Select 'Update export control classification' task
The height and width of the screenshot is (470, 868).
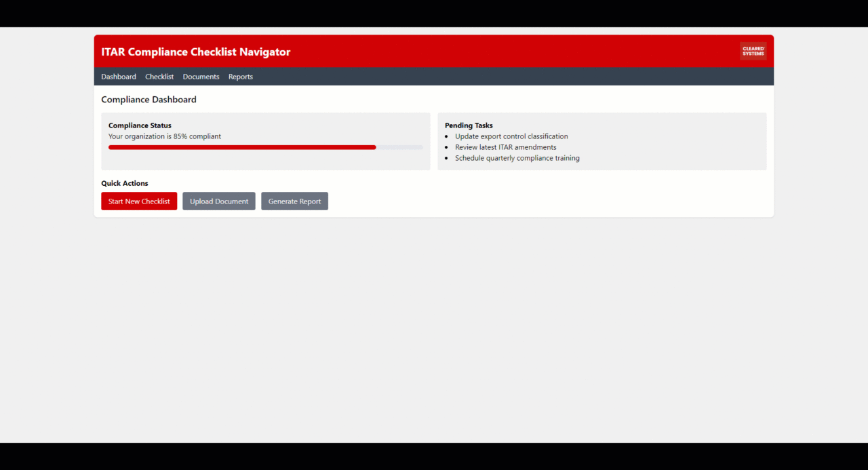[511, 136]
